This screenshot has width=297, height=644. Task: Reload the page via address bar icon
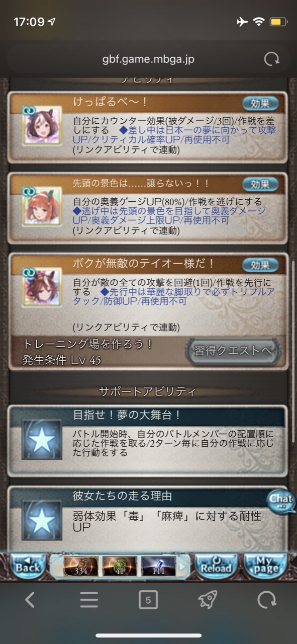click(271, 59)
